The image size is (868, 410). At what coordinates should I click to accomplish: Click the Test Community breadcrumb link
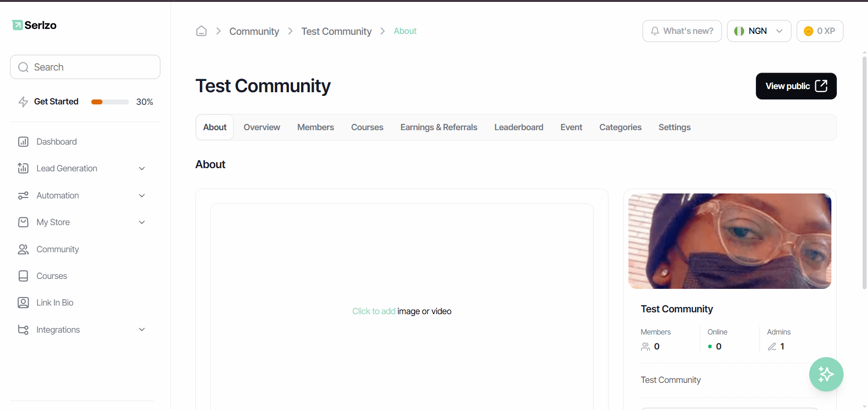(336, 31)
